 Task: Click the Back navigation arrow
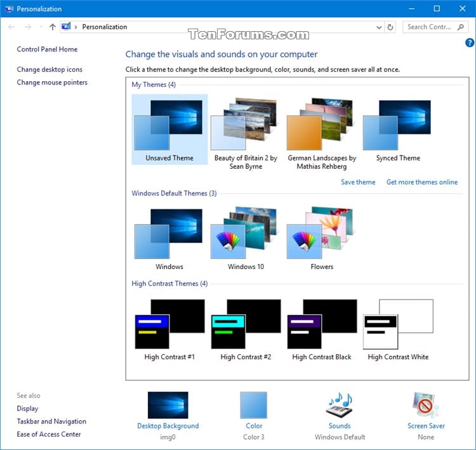pos(11,27)
